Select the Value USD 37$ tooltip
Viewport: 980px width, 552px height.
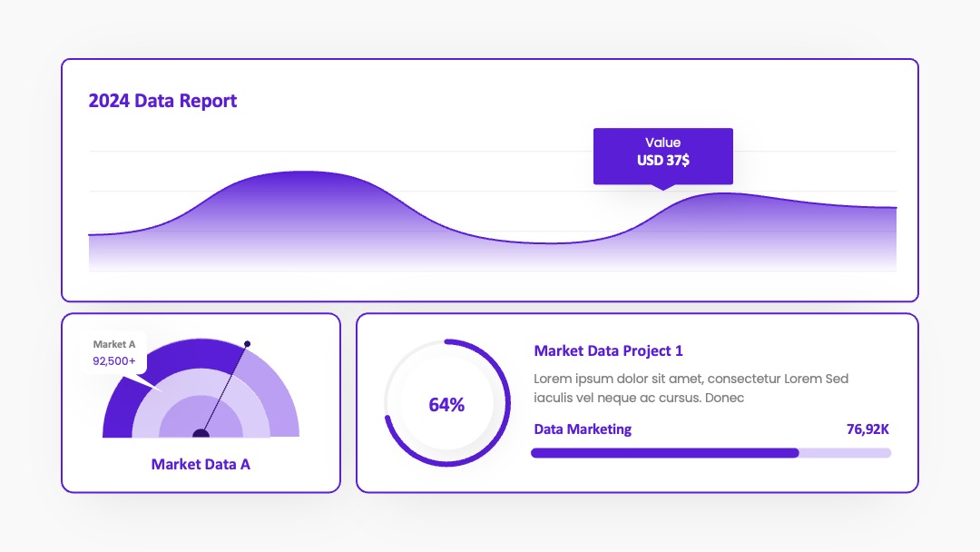pyautogui.click(x=663, y=156)
